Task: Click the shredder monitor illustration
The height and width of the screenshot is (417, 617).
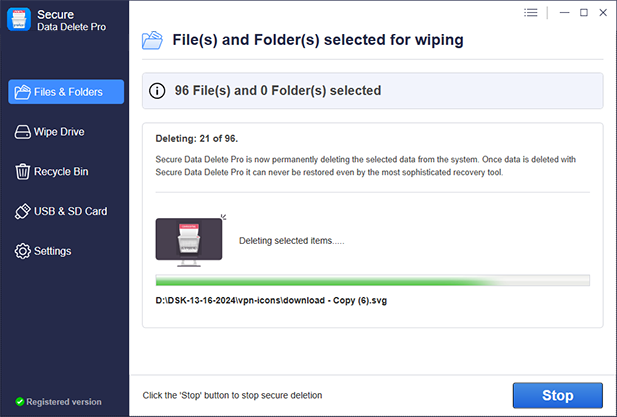Action: (190, 241)
